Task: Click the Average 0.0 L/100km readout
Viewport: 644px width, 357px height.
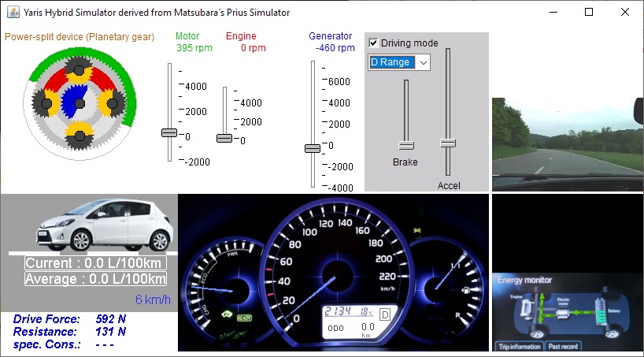Action: point(95,279)
